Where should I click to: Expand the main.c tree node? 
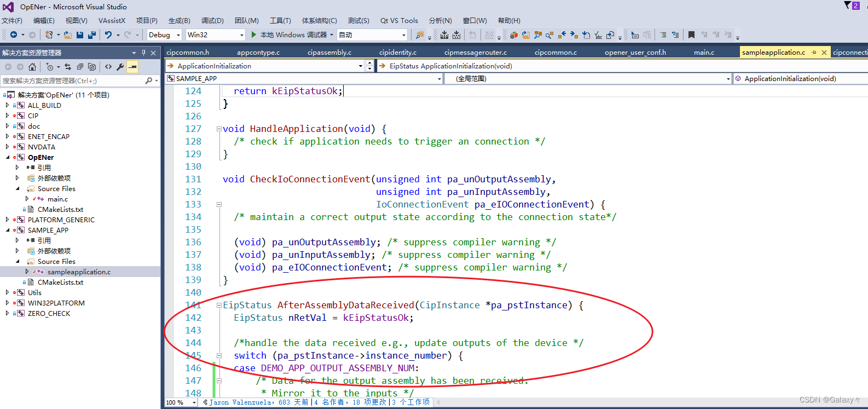pyautogui.click(x=27, y=199)
